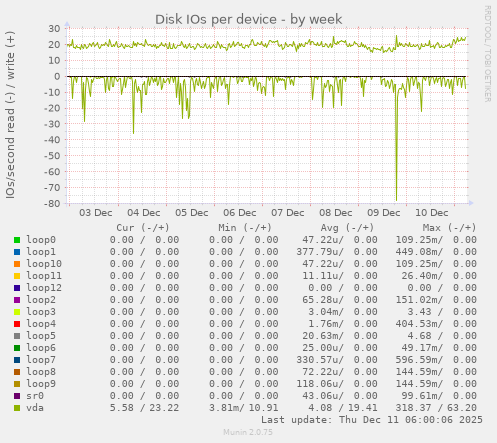
Task: Click the 'Munin 2.0.75' version text
Action: [248, 432]
